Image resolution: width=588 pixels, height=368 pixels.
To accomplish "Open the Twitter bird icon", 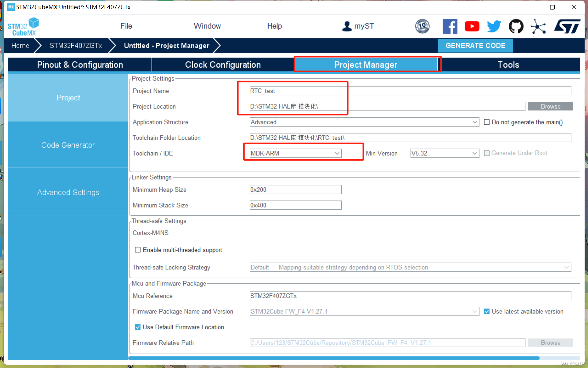I will [x=494, y=26].
